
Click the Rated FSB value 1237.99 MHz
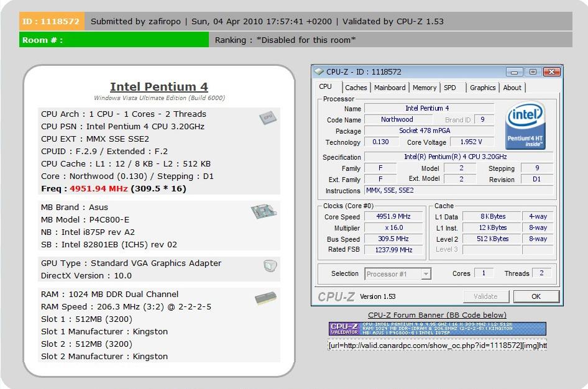pos(393,250)
